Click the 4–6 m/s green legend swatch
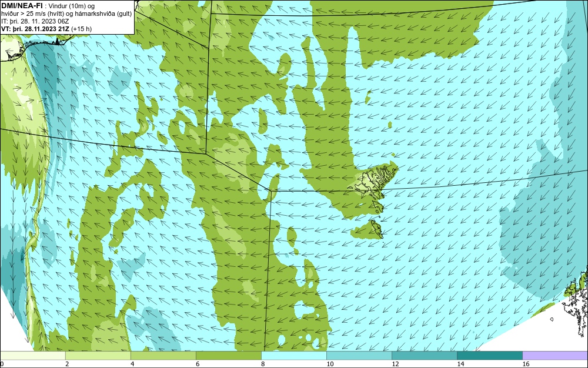Screen dimensions: 588x368 [163, 355]
